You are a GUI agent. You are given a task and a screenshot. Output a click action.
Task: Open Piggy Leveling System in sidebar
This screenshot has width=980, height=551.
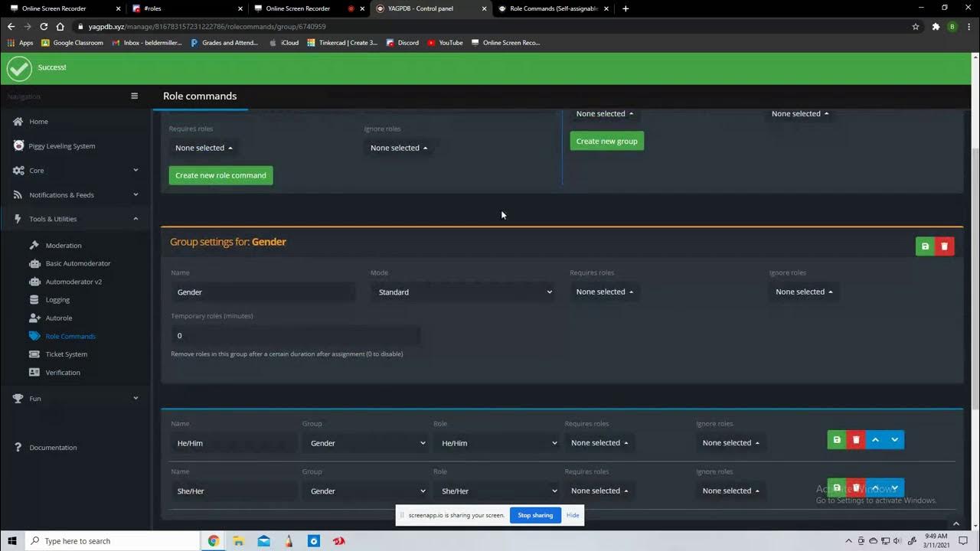pyautogui.click(x=61, y=146)
